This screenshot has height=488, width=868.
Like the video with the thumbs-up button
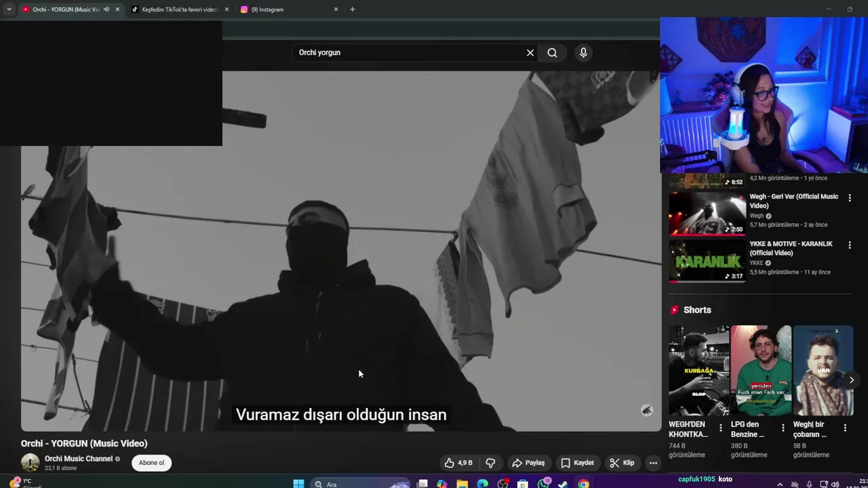coord(458,463)
